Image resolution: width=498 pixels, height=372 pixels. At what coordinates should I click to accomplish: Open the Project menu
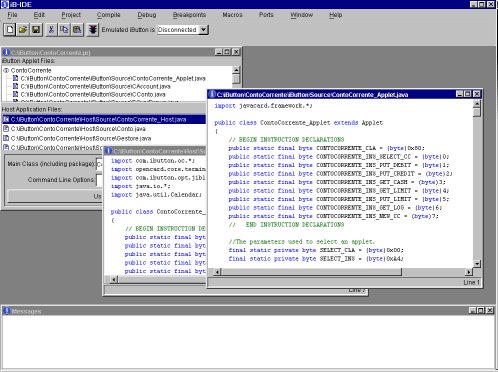pos(71,15)
